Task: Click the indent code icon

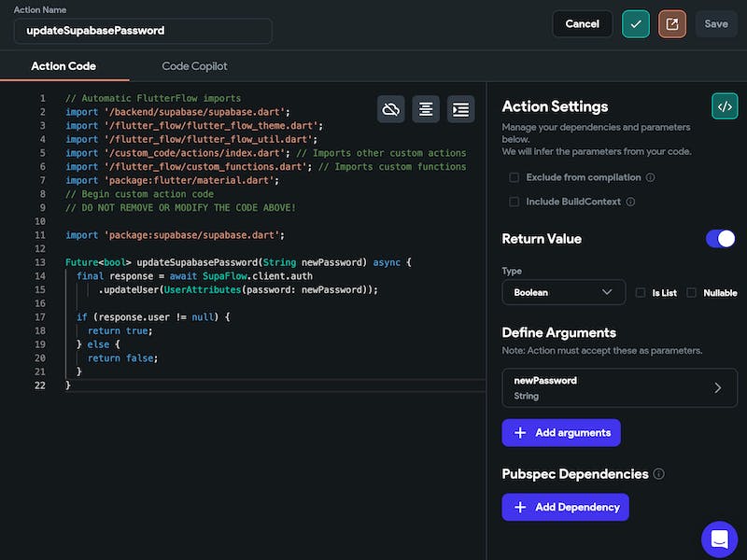Action: [x=460, y=109]
